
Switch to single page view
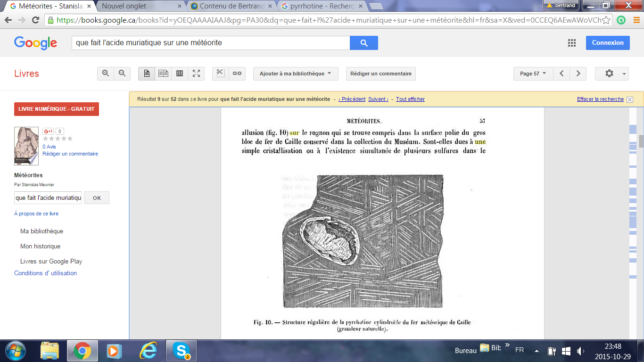coord(147,74)
